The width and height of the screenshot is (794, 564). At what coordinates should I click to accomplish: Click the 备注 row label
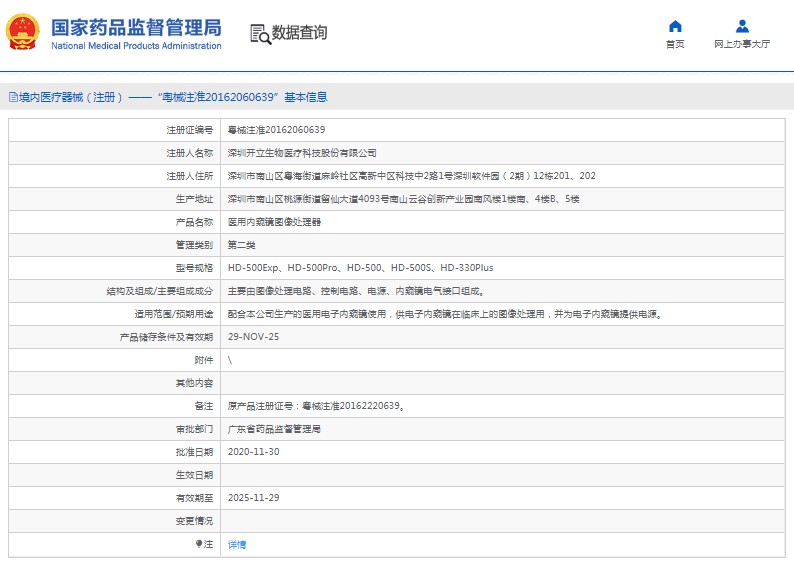pos(204,406)
